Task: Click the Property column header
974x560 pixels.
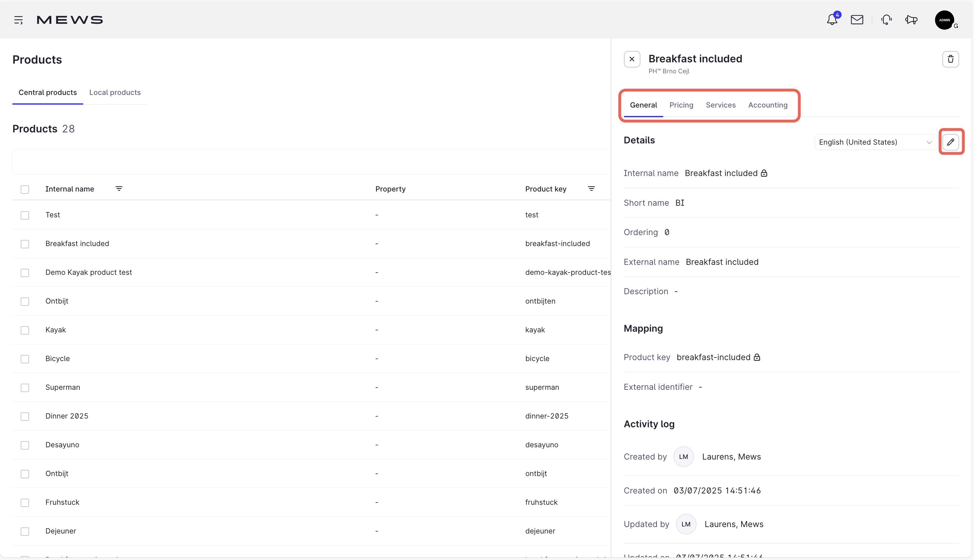Action: 390,189
